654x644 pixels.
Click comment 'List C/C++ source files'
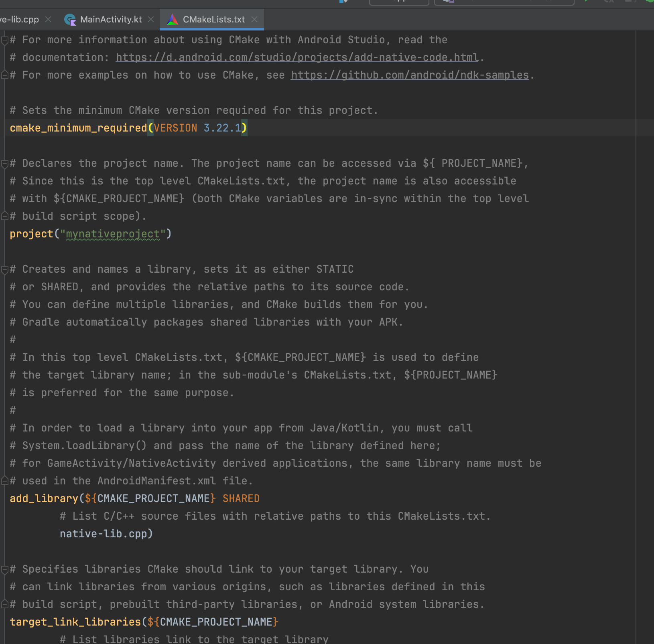click(x=275, y=516)
